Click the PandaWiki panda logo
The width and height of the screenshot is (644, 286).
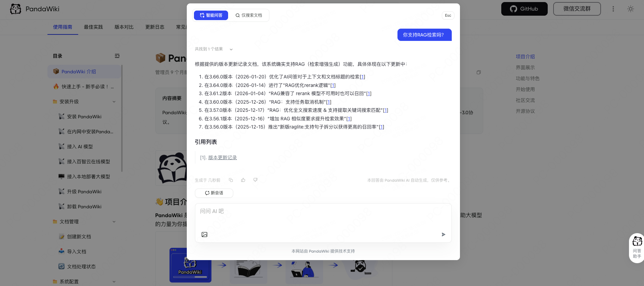click(16, 9)
